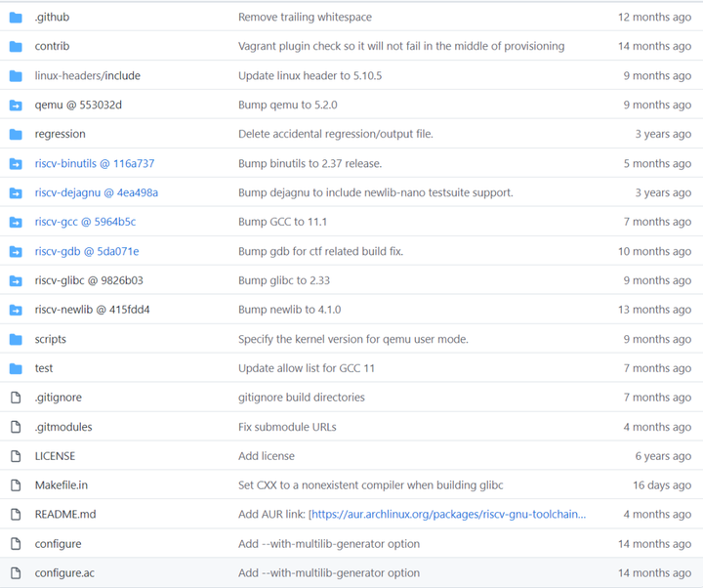This screenshot has height=588, width=703.
Task: Click the folder icon next to .github
Action: (x=16, y=18)
